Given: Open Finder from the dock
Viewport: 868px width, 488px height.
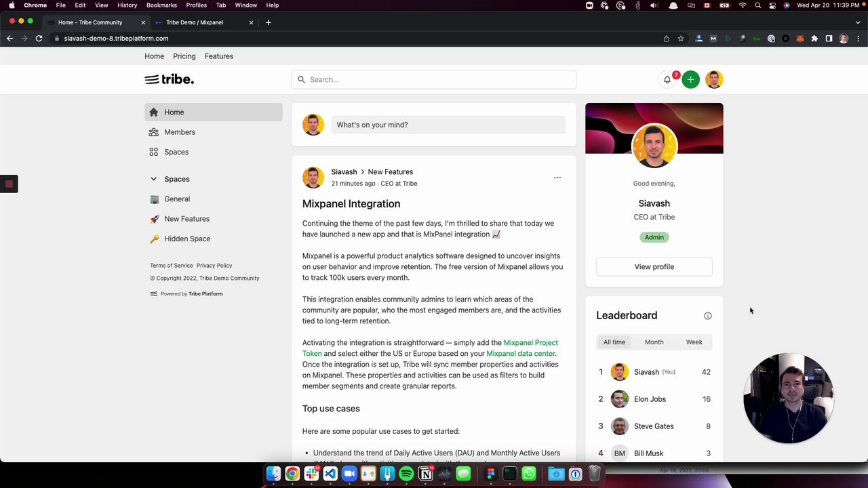Looking at the screenshot, I should pyautogui.click(x=273, y=474).
